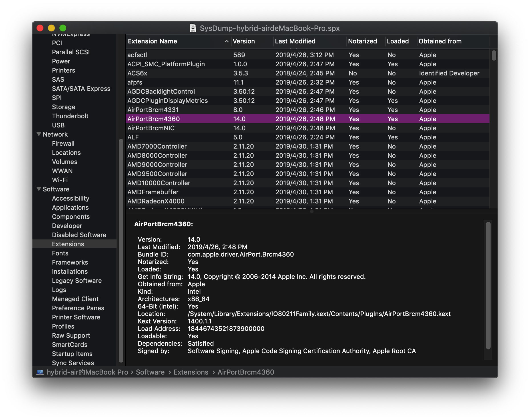Select the ACS6x extension row
Image resolution: width=530 pixels, height=420 pixels.
tap(307, 73)
